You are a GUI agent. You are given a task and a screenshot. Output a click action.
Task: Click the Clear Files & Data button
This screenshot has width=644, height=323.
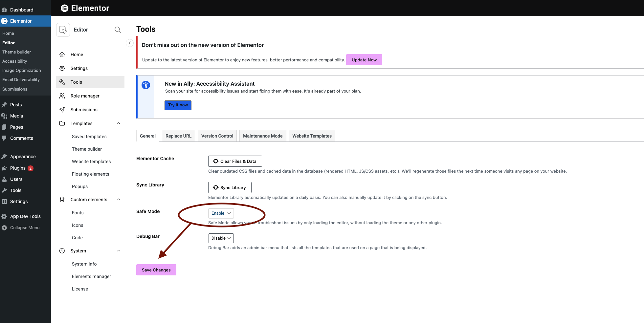tap(235, 161)
